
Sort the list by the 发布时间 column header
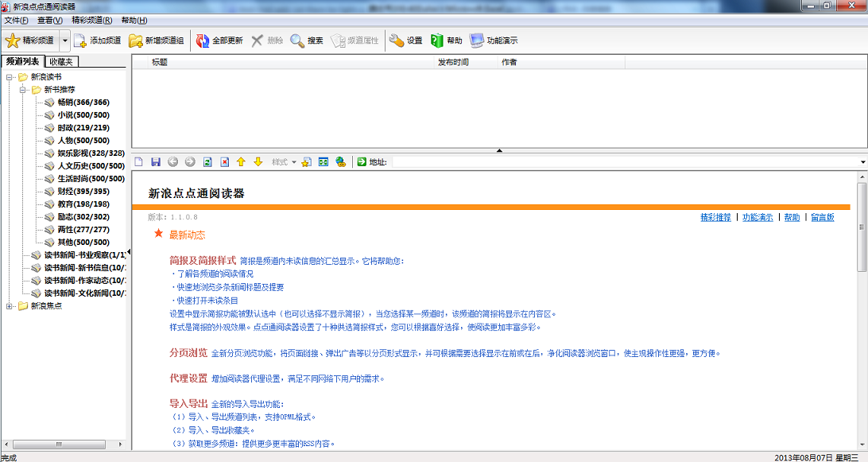pyautogui.click(x=467, y=62)
